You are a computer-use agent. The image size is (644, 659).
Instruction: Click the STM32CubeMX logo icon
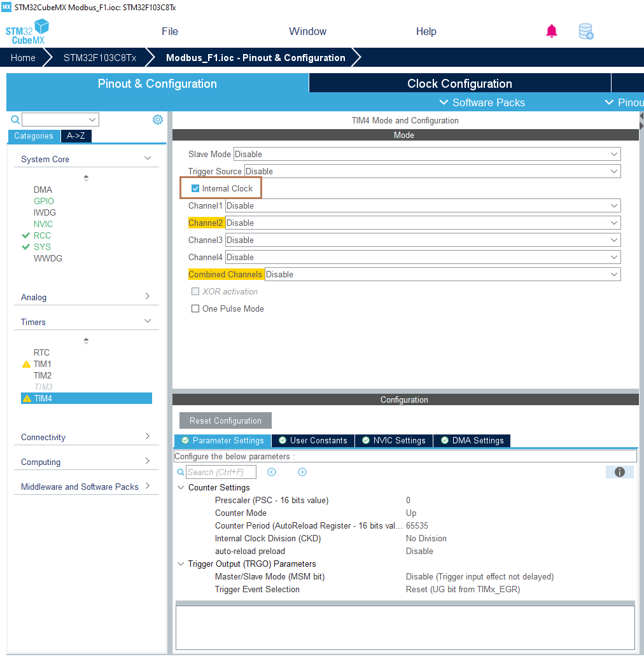[27, 32]
